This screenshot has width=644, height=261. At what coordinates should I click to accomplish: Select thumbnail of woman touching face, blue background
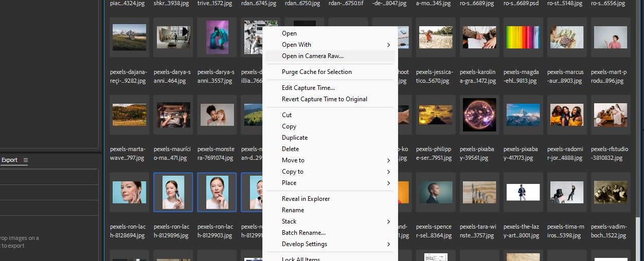129,192
